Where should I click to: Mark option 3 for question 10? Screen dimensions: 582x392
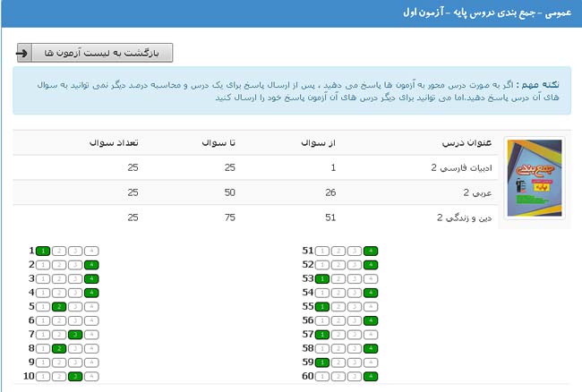(74, 376)
